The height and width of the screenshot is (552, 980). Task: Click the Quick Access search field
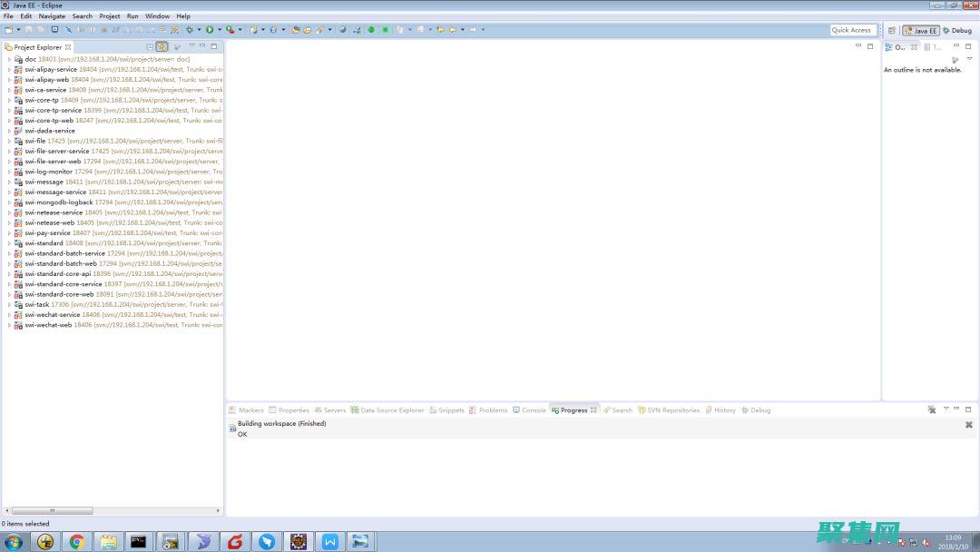[852, 30]
